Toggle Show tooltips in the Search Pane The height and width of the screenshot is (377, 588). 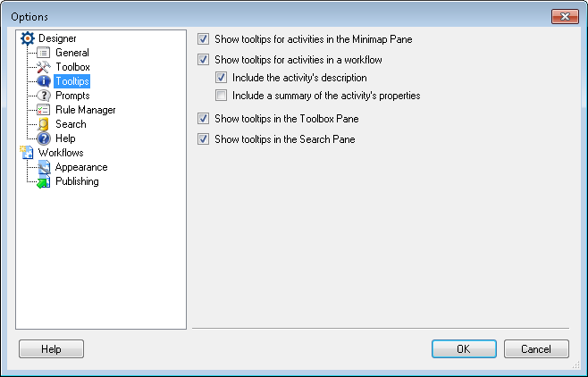[203, 139]
